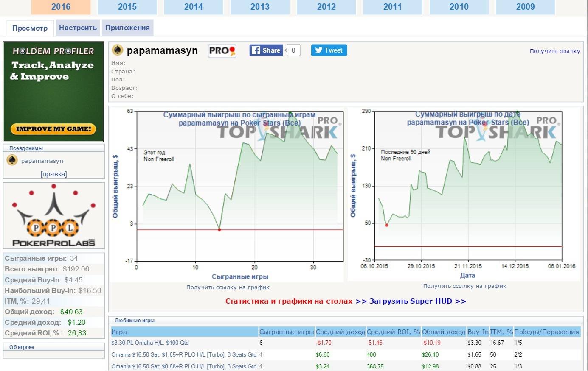Select the 2012 year tab

tap(326, 7)
